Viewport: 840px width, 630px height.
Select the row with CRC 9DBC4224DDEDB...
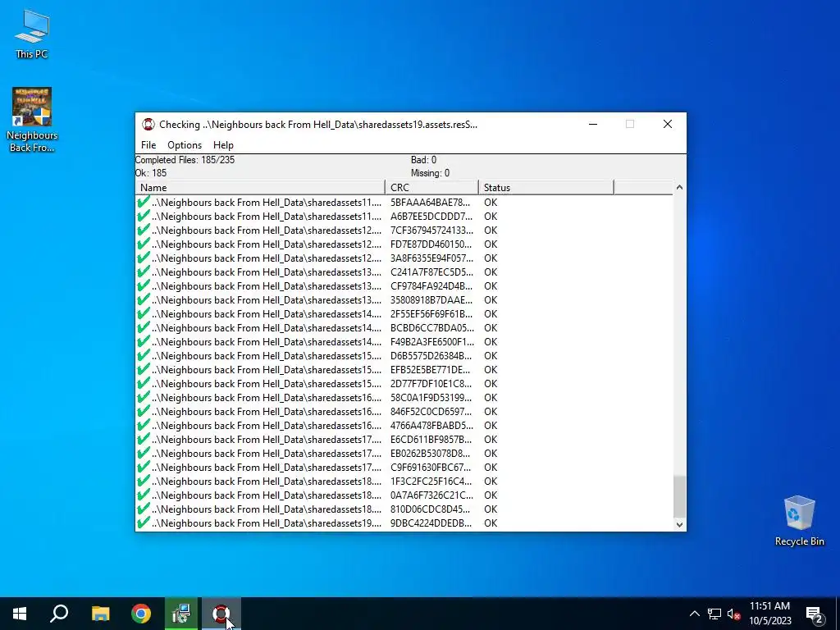pos(404,523)
